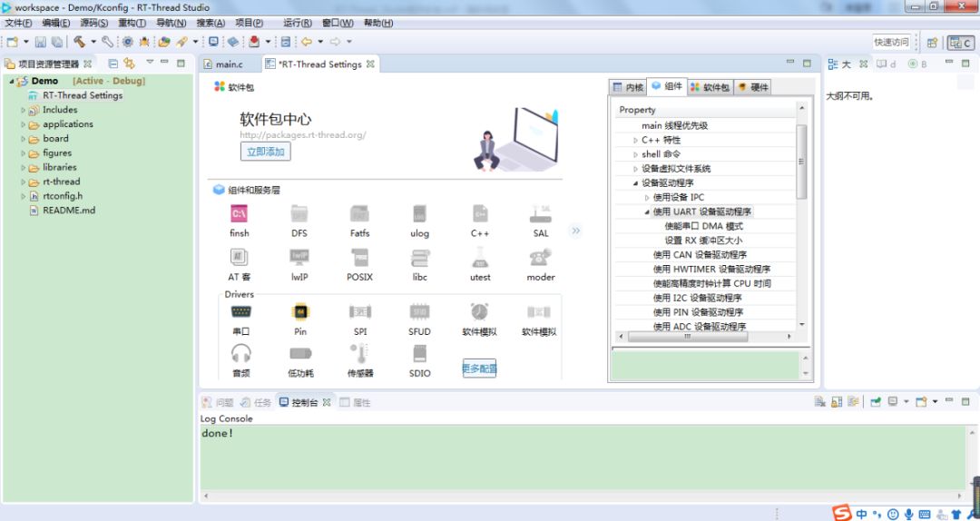980x521 pixels.
Task: Select the SAL component icon
Action: pyautogui.click(x=541, y=214)
